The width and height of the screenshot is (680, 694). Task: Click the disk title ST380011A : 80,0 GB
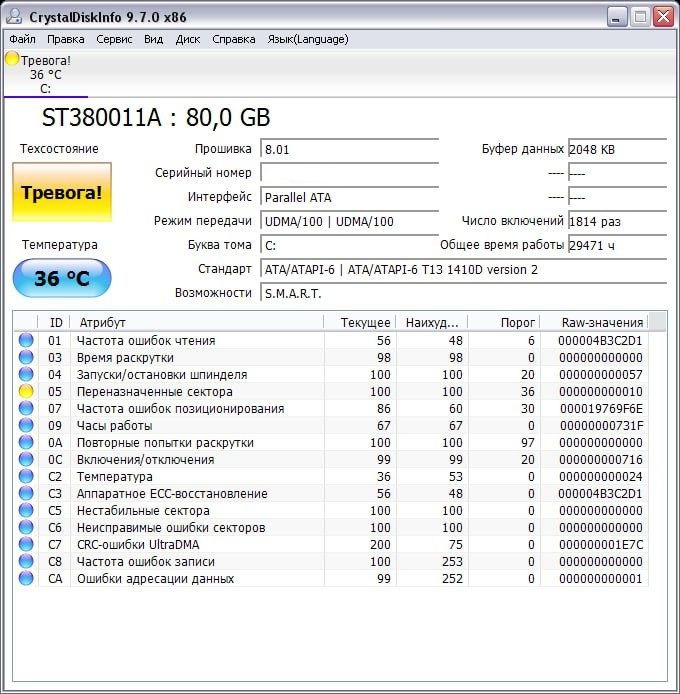pos(156,118)
